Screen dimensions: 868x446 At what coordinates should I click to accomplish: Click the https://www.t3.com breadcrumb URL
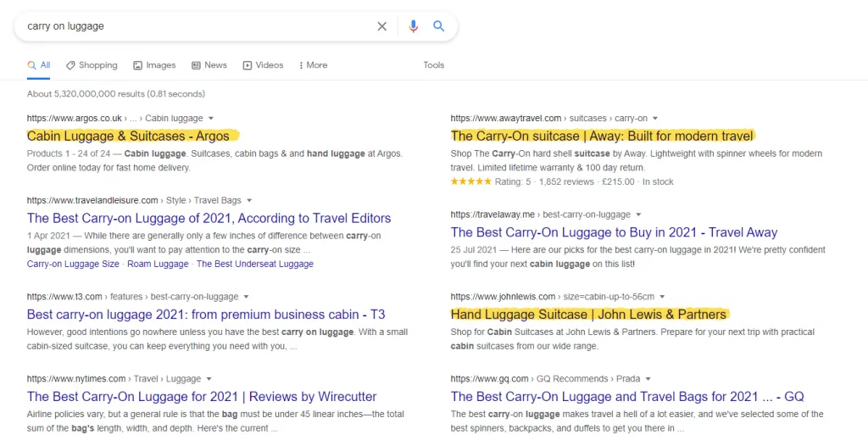(64, 297)
